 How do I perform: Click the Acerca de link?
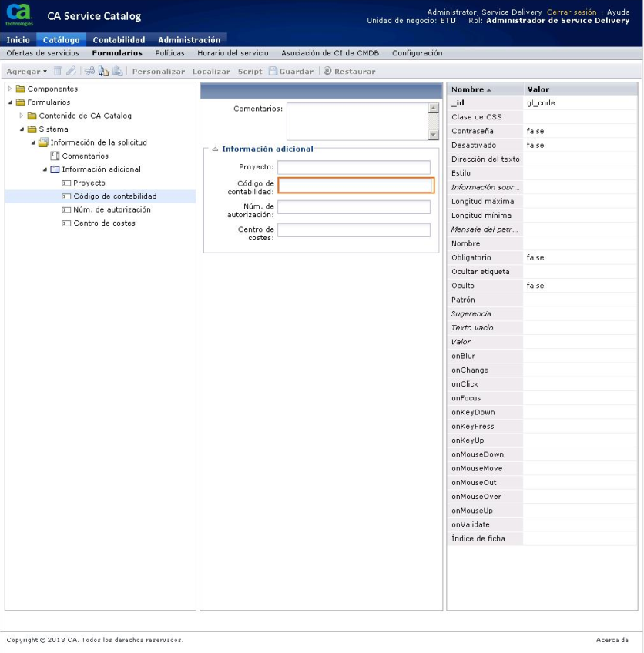(612, 640)
